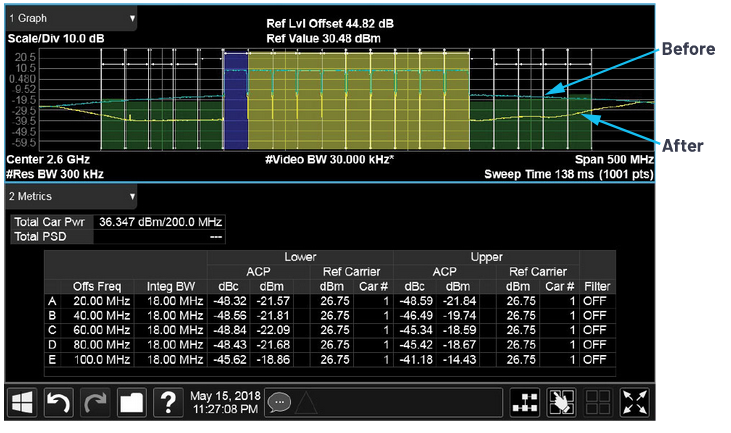Select the Ref Value 30.48 dBm annotation

tap(323, 39)
